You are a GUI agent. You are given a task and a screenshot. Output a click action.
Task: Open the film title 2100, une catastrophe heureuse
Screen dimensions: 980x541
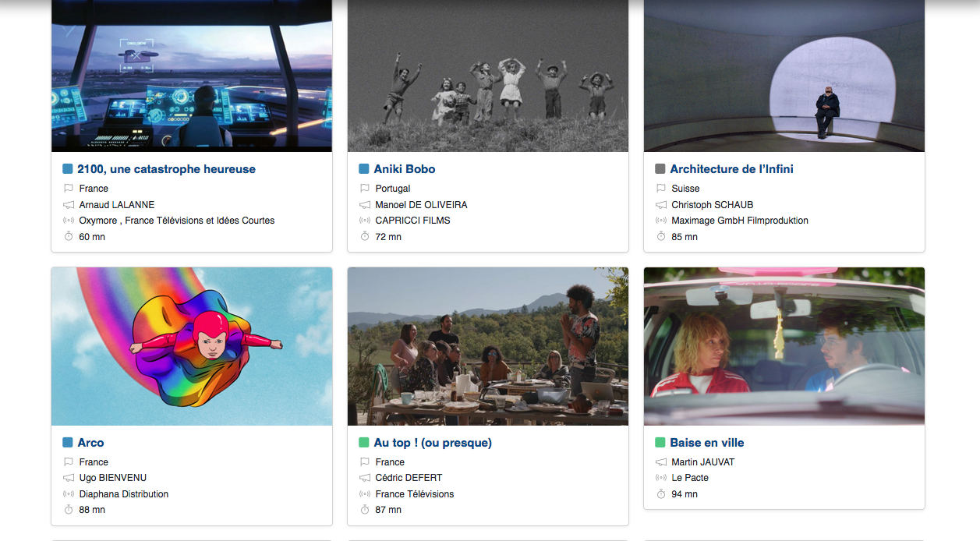click(x=166, y=169)
